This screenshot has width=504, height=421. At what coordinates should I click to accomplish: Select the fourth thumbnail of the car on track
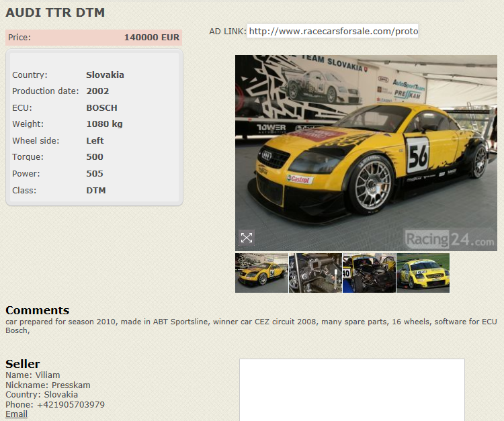click(423, 273)
